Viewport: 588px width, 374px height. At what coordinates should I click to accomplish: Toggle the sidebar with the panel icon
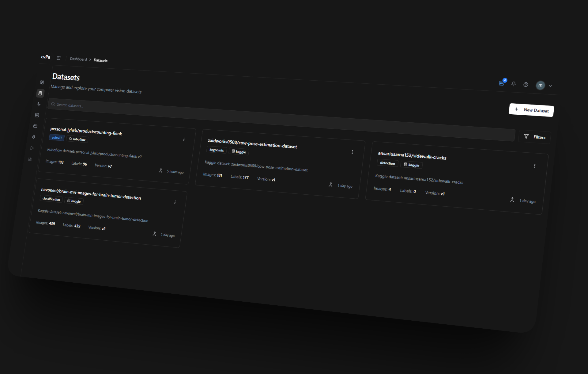[58, 58]
